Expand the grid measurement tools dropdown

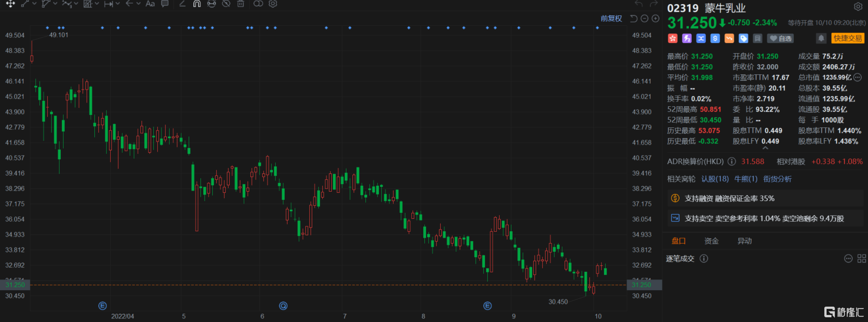(x=96, y=4)
